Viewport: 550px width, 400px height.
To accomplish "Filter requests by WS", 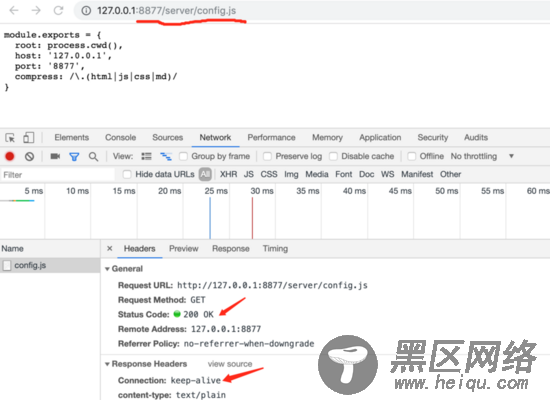I will [388, 174].
